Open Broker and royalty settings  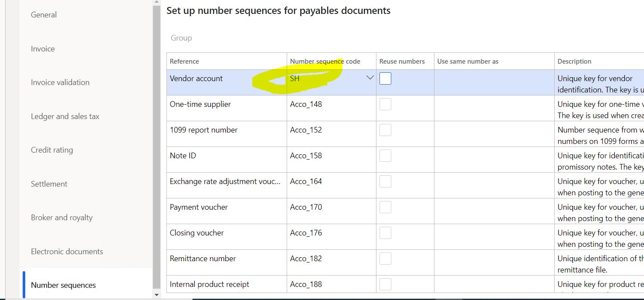[x=62, y=218]
